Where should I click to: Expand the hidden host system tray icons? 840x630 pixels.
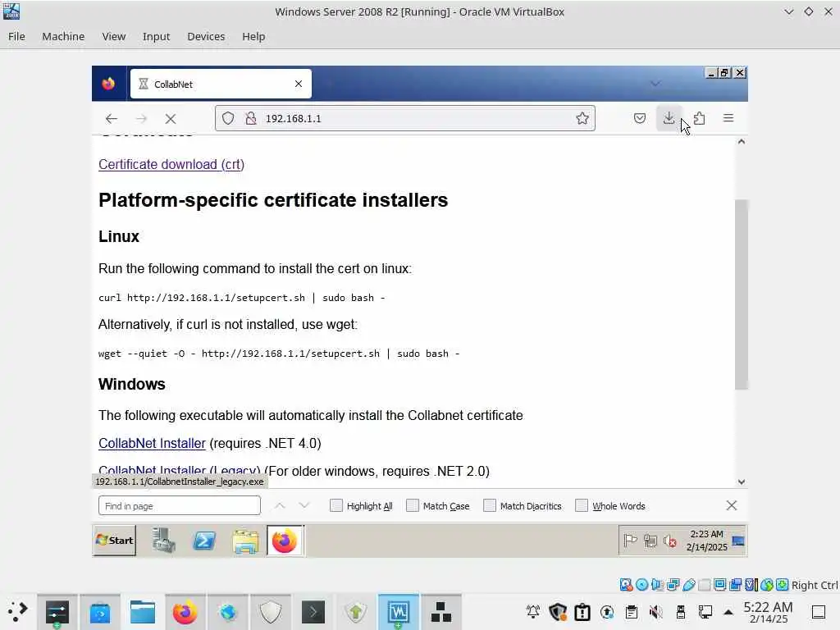point(728,612)
